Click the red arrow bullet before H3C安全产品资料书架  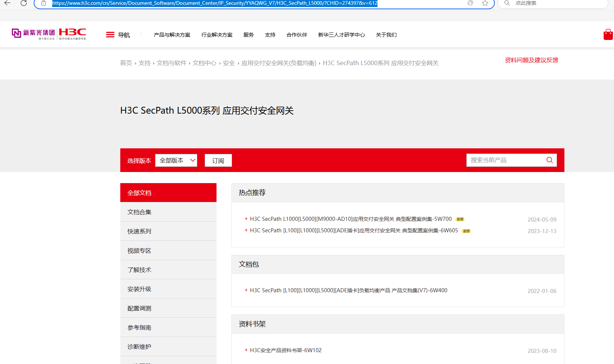pyautogui.click(x=246, y=350)
